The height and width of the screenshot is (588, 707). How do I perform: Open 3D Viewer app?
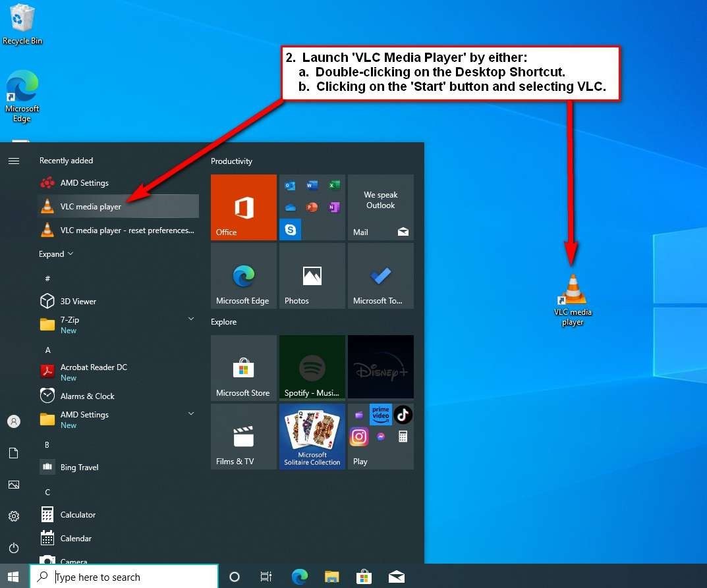point(118,301)
